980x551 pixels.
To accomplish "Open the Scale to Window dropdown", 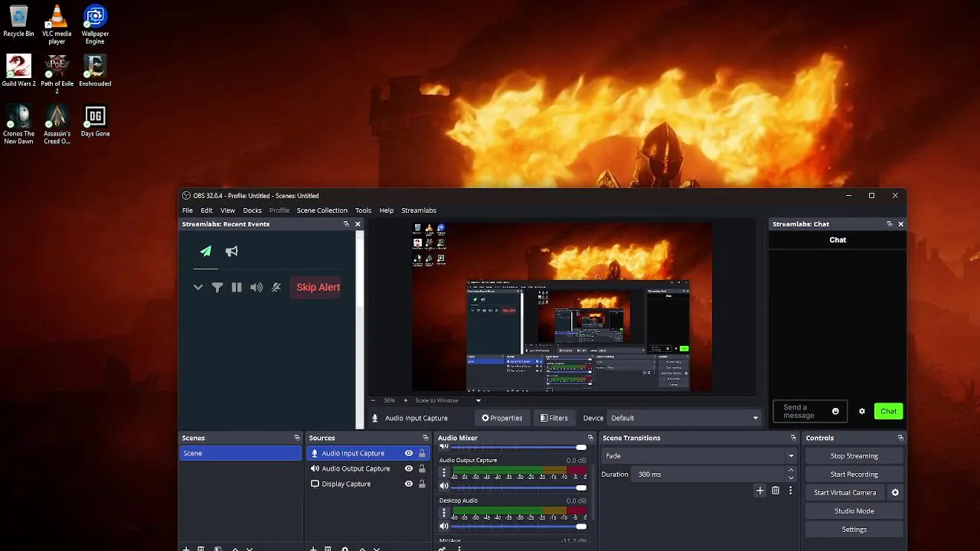I will coord(448,400).
